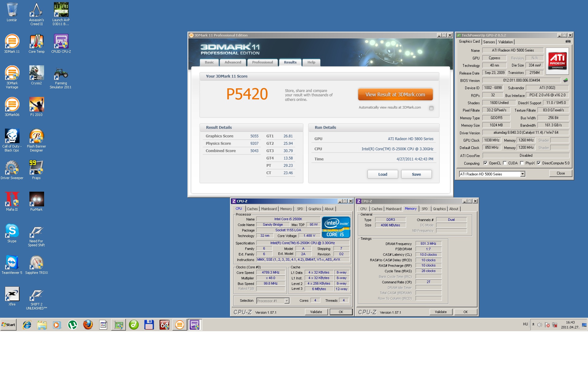Open Validation tab in GPU-Z

coord(505,42)
